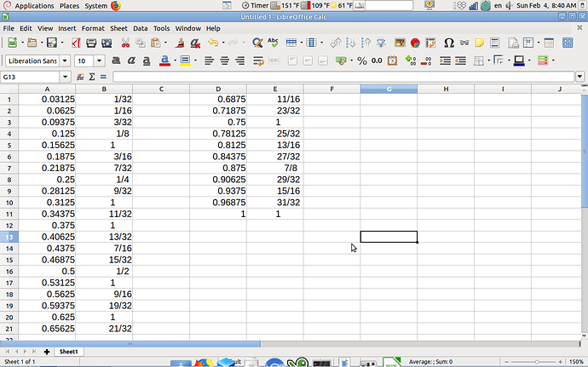Add a decimal place
Screen dimensions: 588x367
[x=411, y=60]
